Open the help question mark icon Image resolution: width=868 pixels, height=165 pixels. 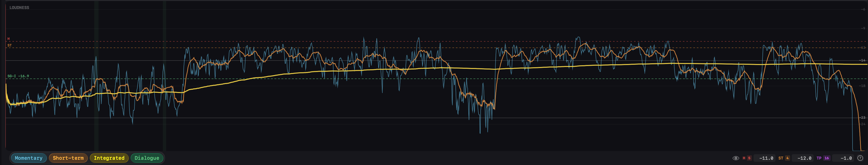coord(860,158)
